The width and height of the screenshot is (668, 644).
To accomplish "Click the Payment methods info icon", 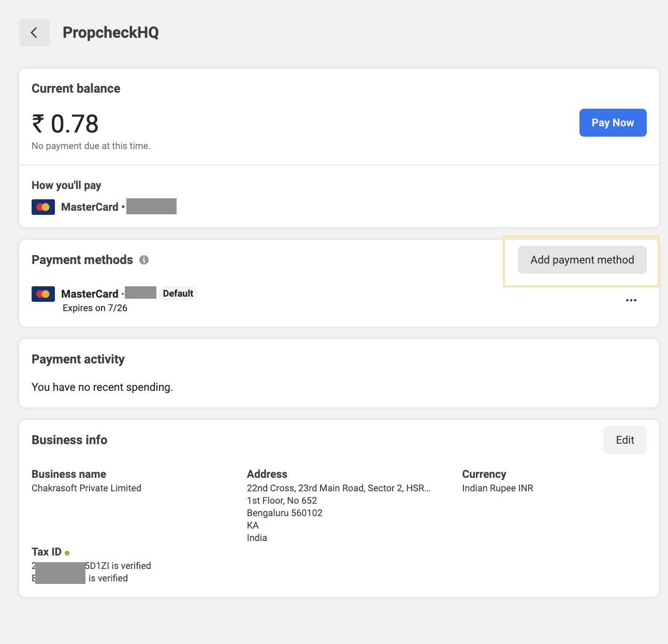I will pyautogui.click(x=144, y=260).
